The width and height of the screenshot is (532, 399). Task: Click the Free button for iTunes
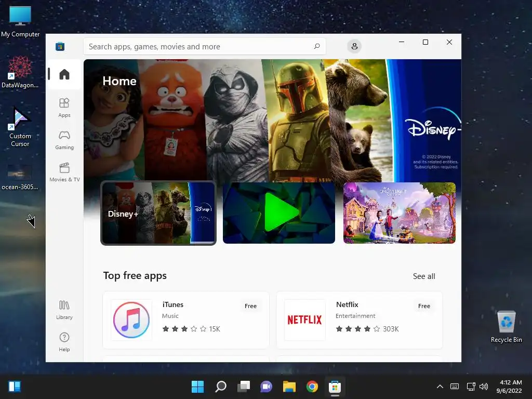(x=250, y=306)
